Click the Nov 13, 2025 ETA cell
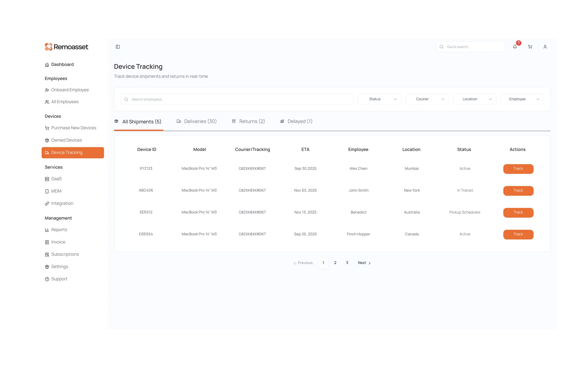 (305, 212)
